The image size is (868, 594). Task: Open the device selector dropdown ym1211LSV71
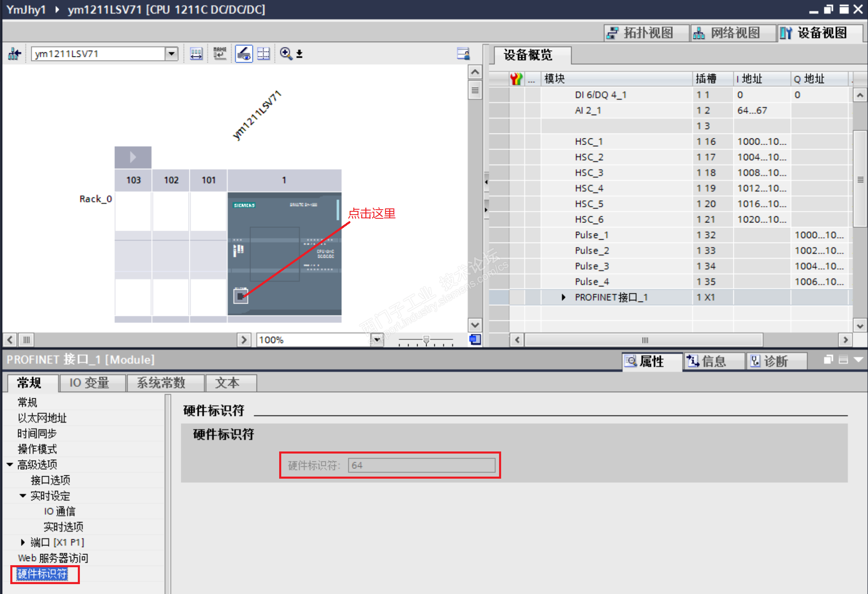[171, 54]
